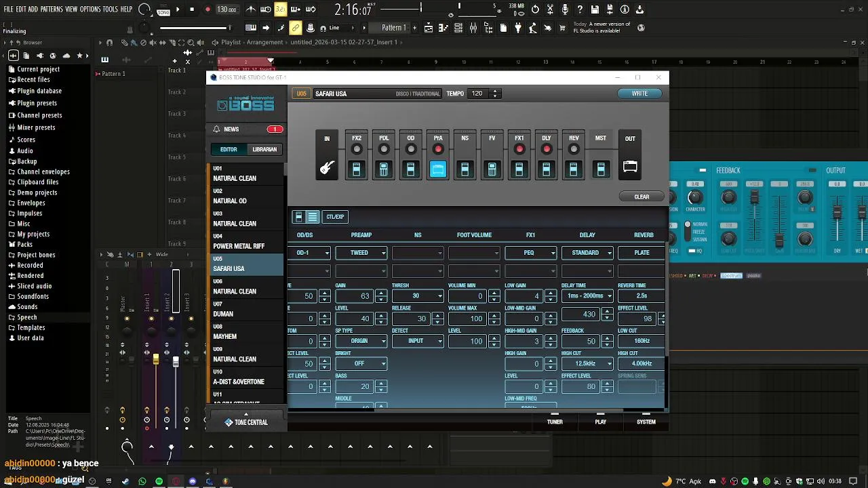Open the CTL/EXP settings button
Image resolution: width=868 pixels, height=488 pixels.
pos(335,217)
